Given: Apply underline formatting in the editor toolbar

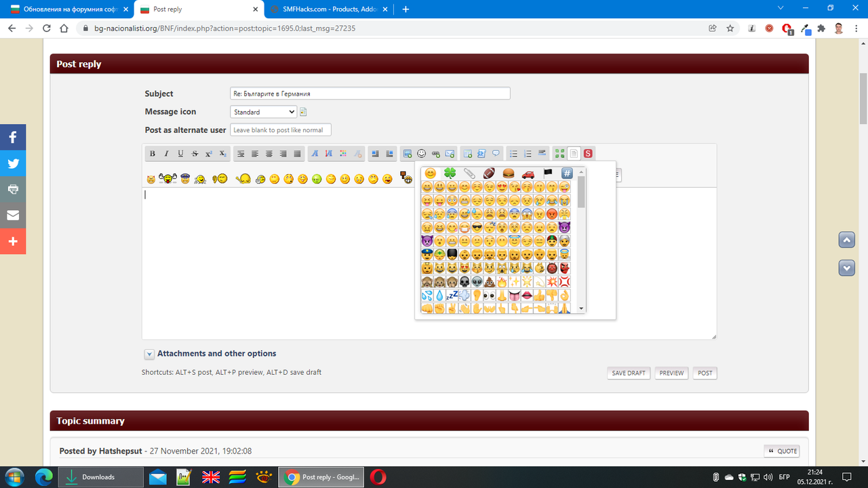Looking at the screenshot, I should point(180,154).
